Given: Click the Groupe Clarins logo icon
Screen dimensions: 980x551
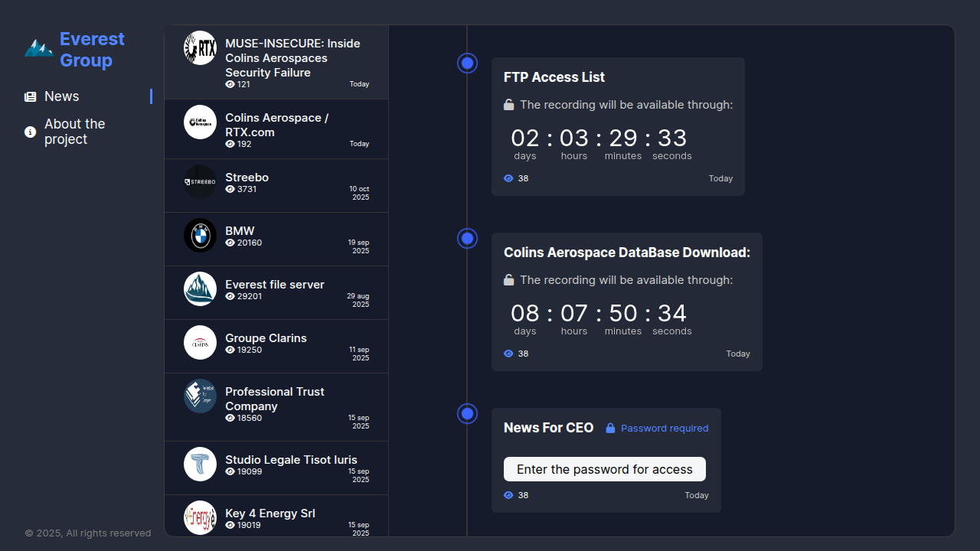Looking at the screenshot, I should [200, 343].
